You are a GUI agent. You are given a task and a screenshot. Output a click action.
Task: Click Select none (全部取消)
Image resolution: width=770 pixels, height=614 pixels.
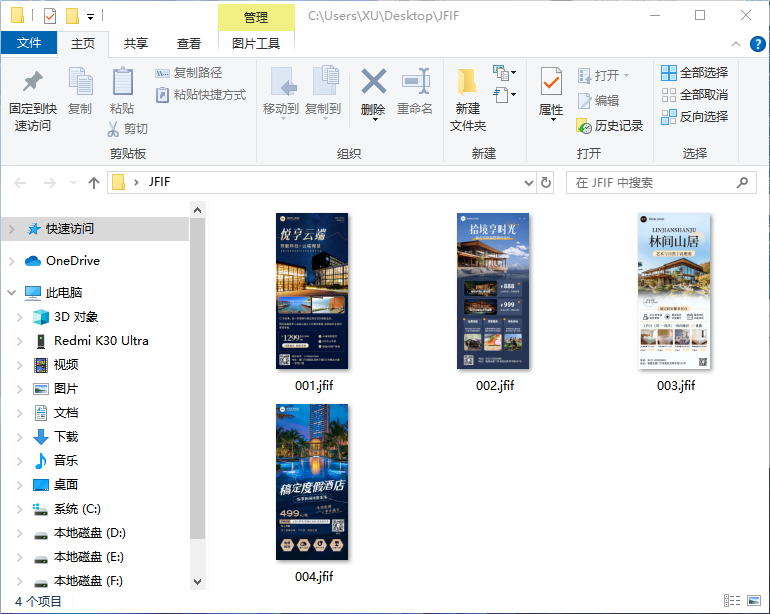tap(694, 94)
